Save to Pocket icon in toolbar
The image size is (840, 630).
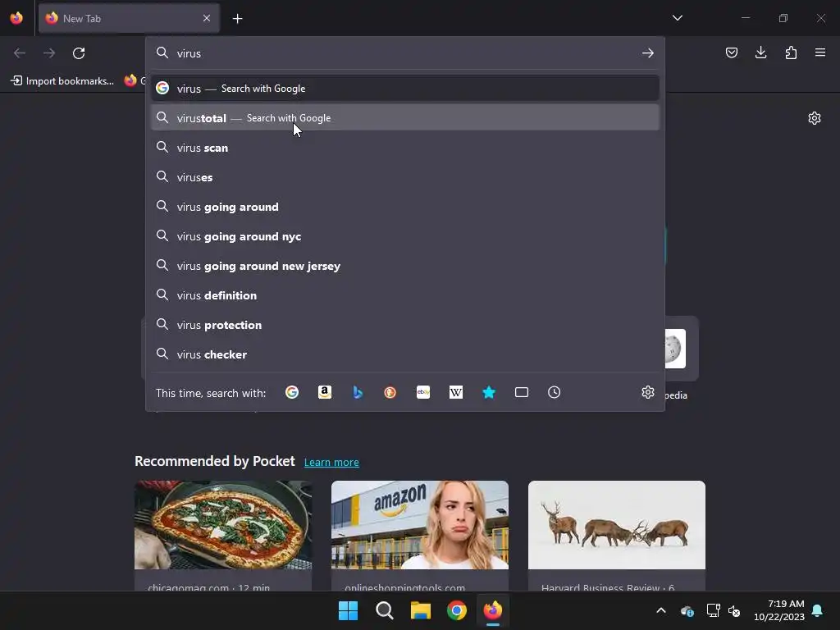(732, 52)
